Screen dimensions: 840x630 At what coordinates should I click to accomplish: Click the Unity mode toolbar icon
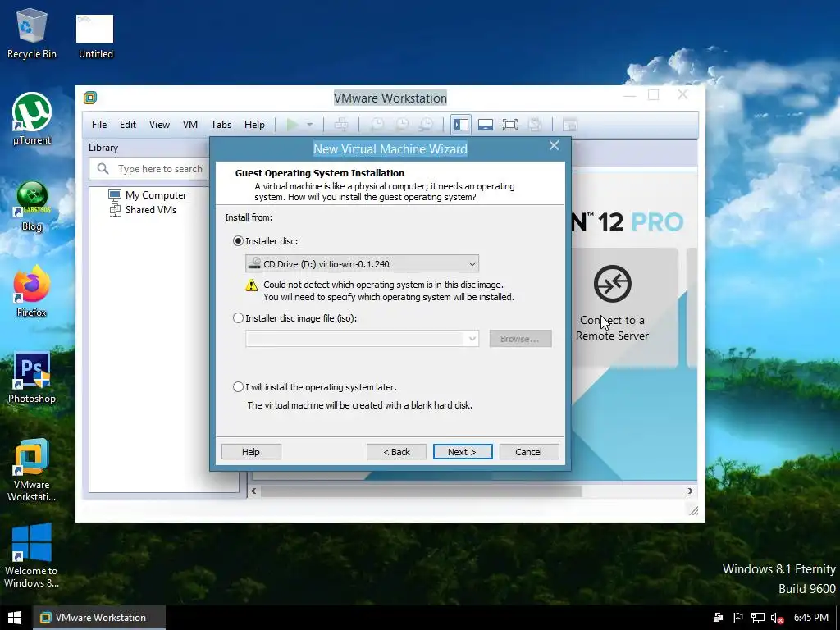pyautogui.click(x=535, y=125)
